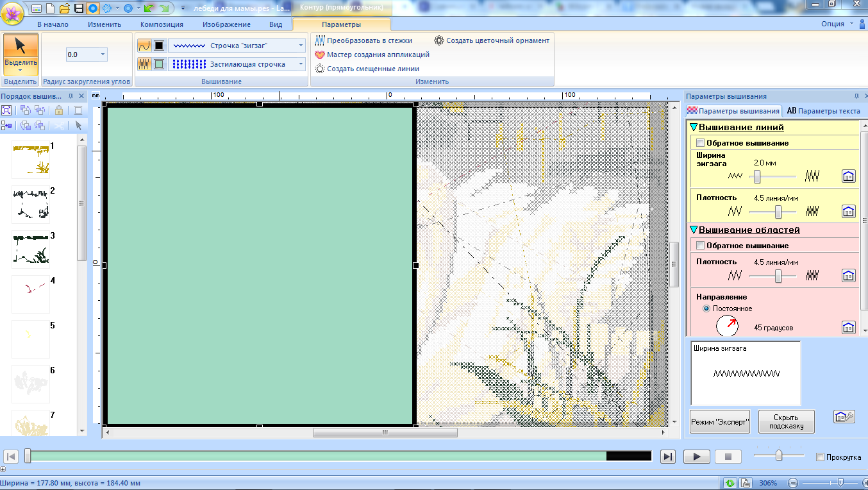Click the 'Преобразовать в стежки' icon

point(320,40)
